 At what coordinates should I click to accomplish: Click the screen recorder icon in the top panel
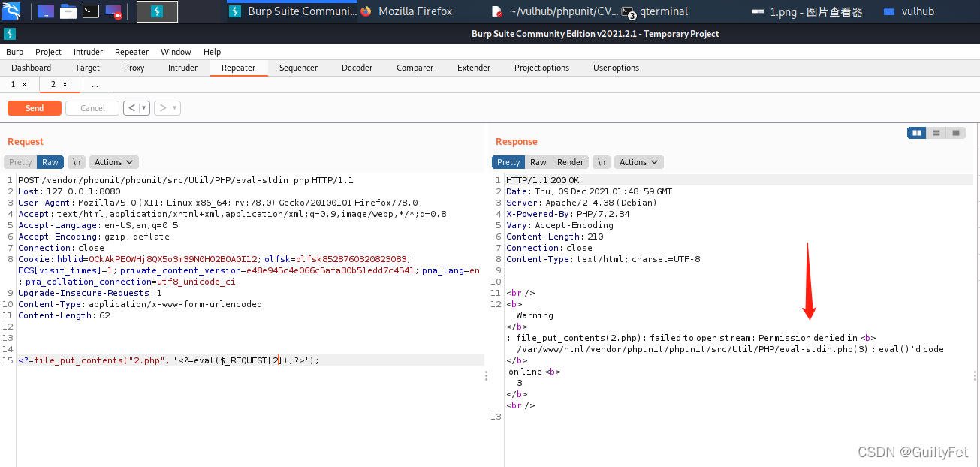(113, 11)
